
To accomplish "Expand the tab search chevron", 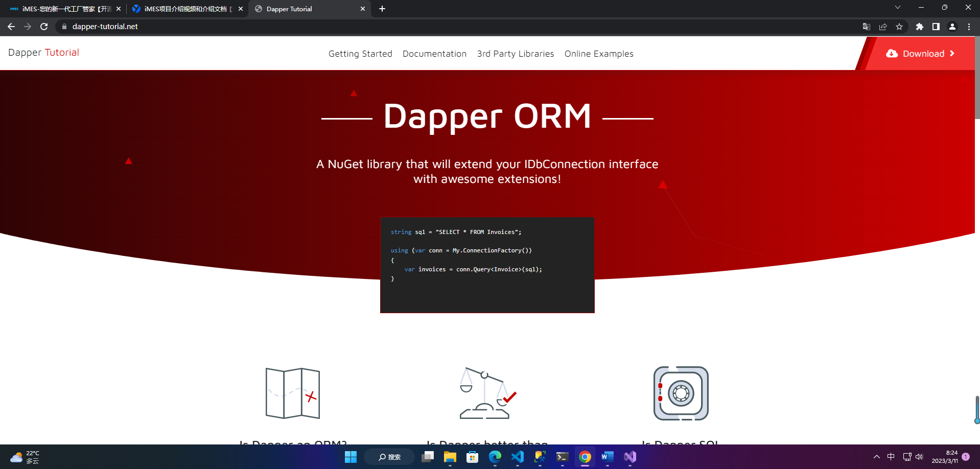I will (898, 7).
